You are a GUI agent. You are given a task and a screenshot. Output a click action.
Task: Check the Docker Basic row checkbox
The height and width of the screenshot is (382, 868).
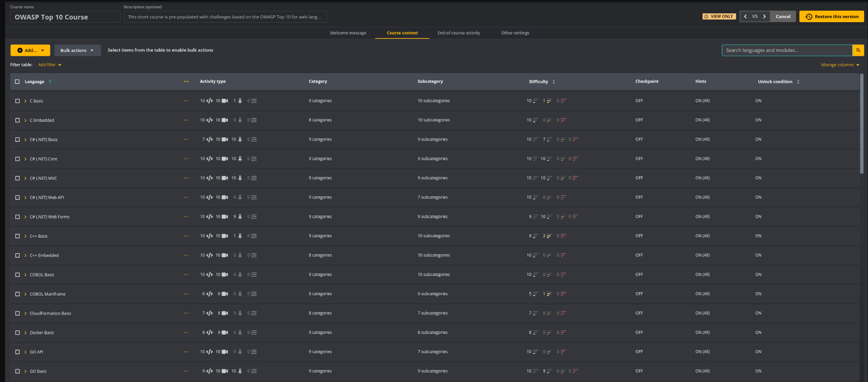click(17, 333)
